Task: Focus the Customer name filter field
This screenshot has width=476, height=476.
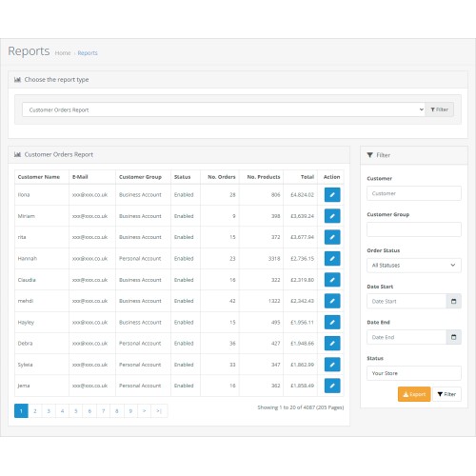Action: coord(414,193)
